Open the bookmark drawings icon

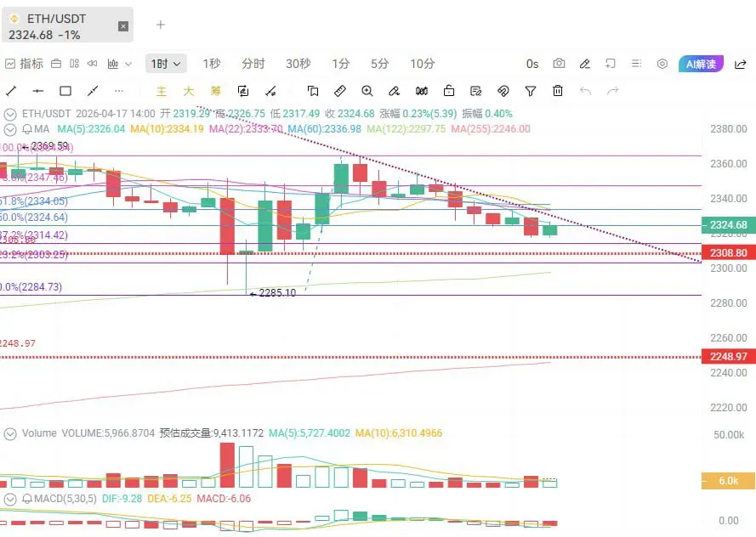tap(313, 91)
